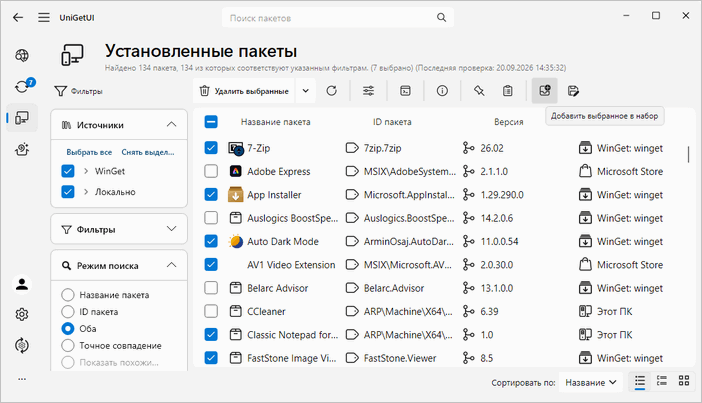Show package details info icon
Viewport: 702px width, 403px height.
(x=442, y=91)
